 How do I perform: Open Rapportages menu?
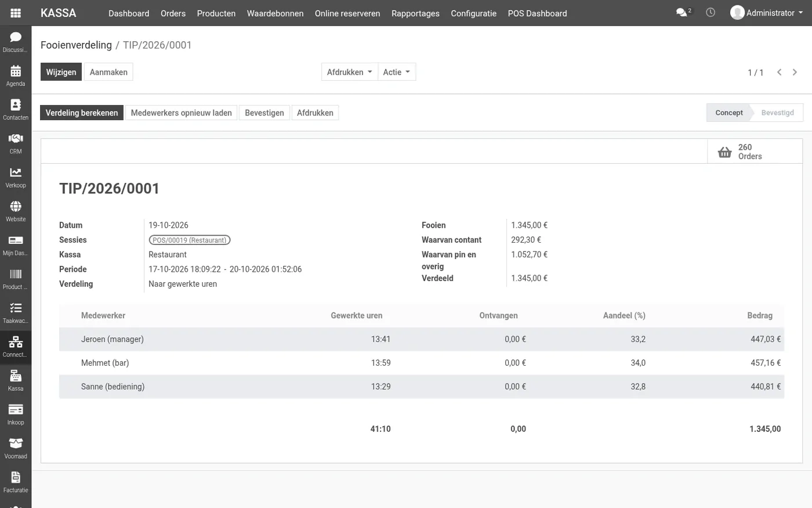pyautogui.click(x=415, y=13)
